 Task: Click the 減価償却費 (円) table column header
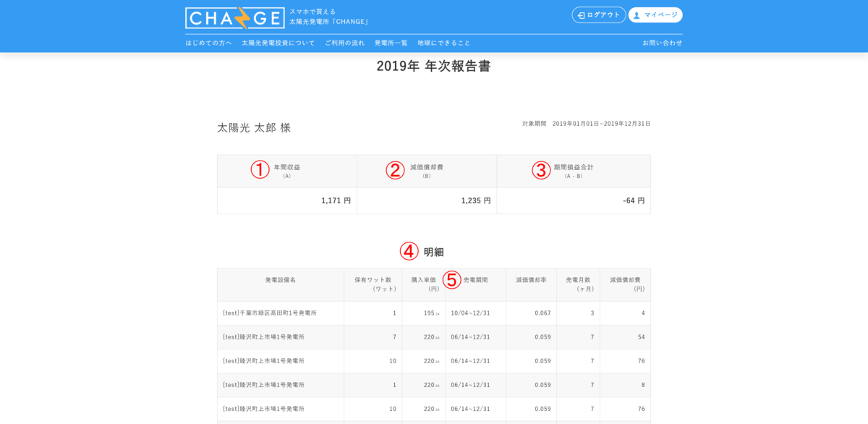626,284
